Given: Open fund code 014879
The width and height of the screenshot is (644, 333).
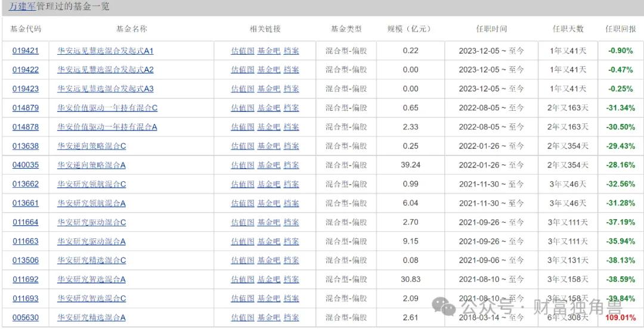Looking at the screenshot, I should (26, 108).
